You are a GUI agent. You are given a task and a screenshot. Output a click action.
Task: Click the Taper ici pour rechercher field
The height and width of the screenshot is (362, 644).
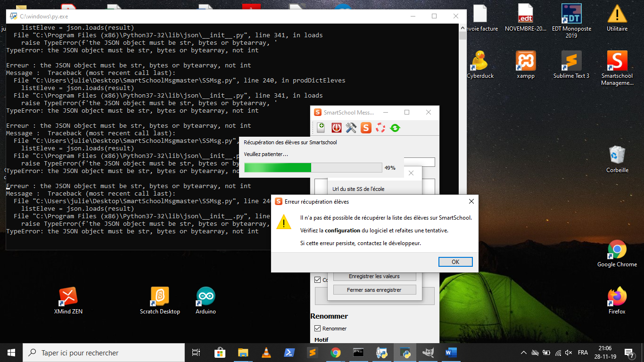tap(104, 352)
